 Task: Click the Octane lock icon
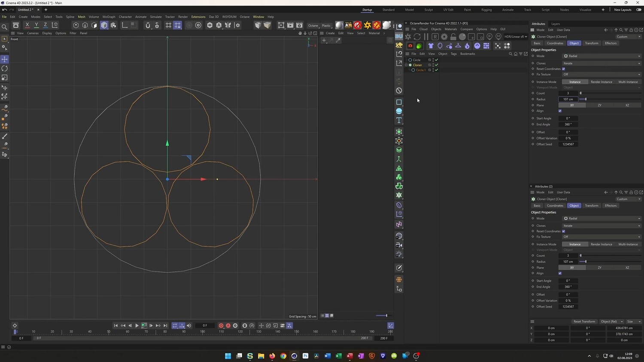[x=453, y=37]
